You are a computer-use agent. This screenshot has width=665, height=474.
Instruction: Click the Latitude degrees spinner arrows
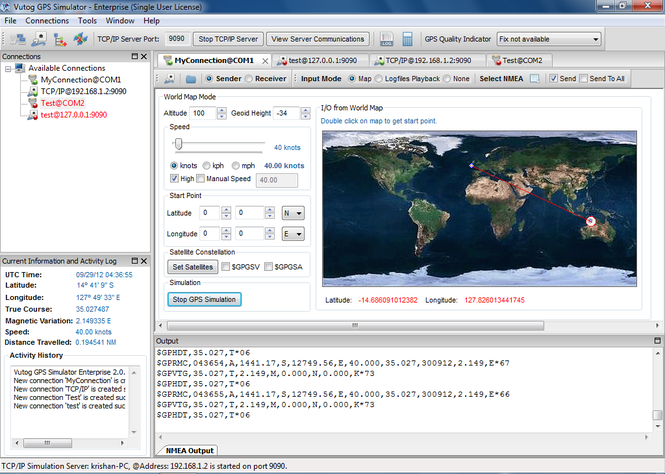[226, 213]
